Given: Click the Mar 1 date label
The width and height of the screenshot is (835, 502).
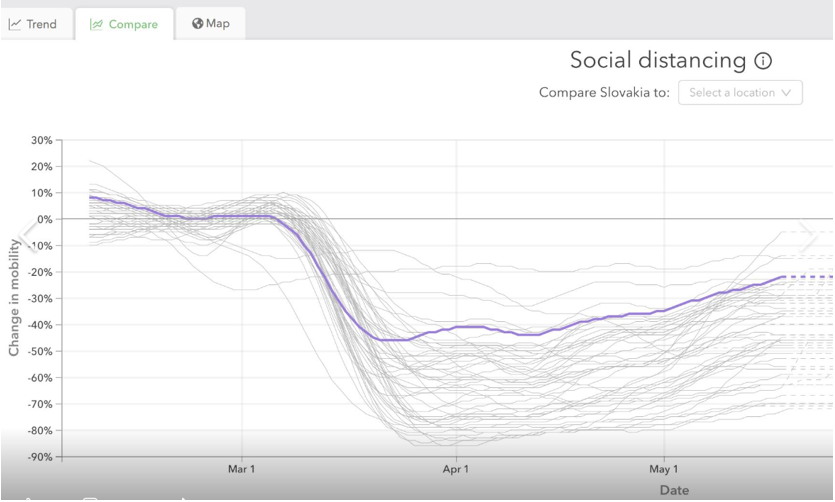Looking at the screenshot, I should [x=242, y=468].
